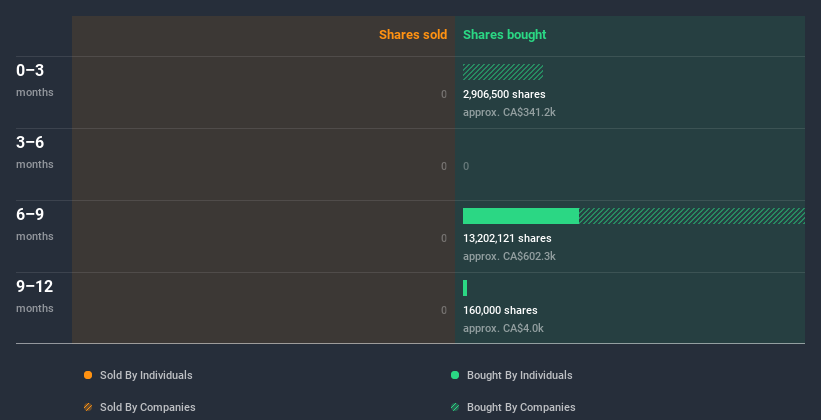Screen dimensions: 821x420
Task: Click the Shares sold column header
Action: pyautogui.click(x=413, y=35)
